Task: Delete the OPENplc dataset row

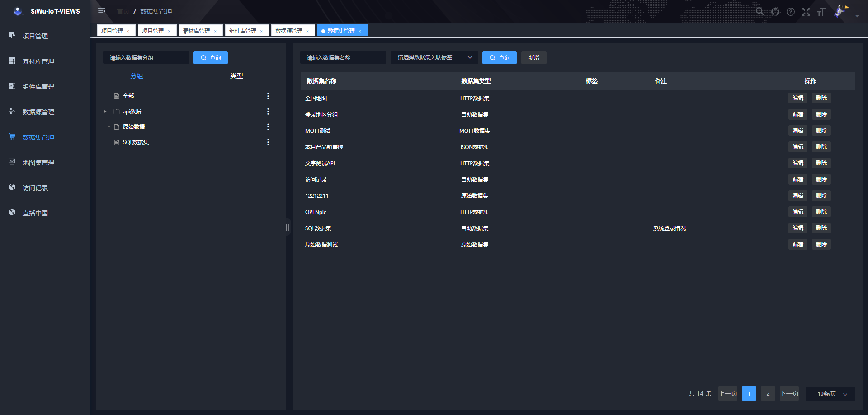Action: (821, 212)
